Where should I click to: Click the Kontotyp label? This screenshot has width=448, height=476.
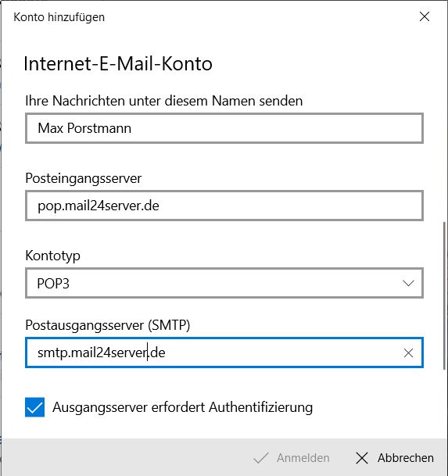pos(52,256)
